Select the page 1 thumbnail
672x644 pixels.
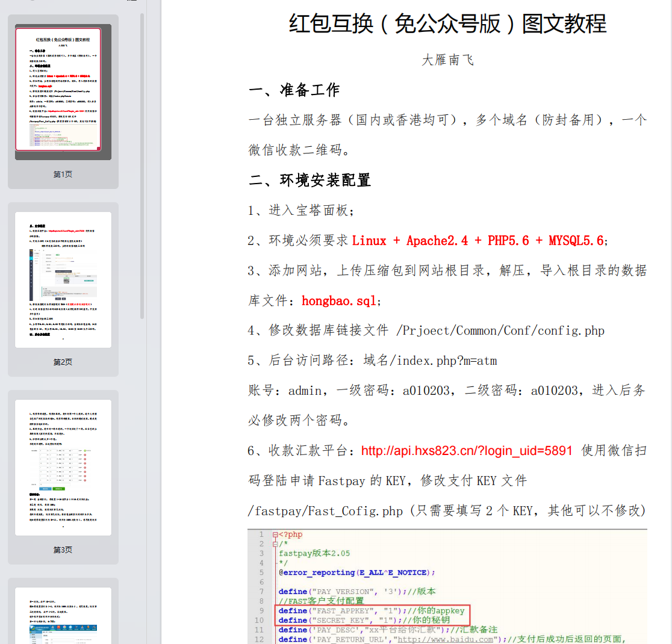click(x=63, y=91)
